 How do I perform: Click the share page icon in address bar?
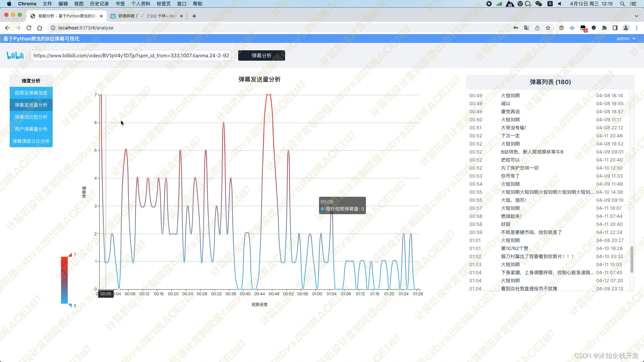tap(537, 28)
